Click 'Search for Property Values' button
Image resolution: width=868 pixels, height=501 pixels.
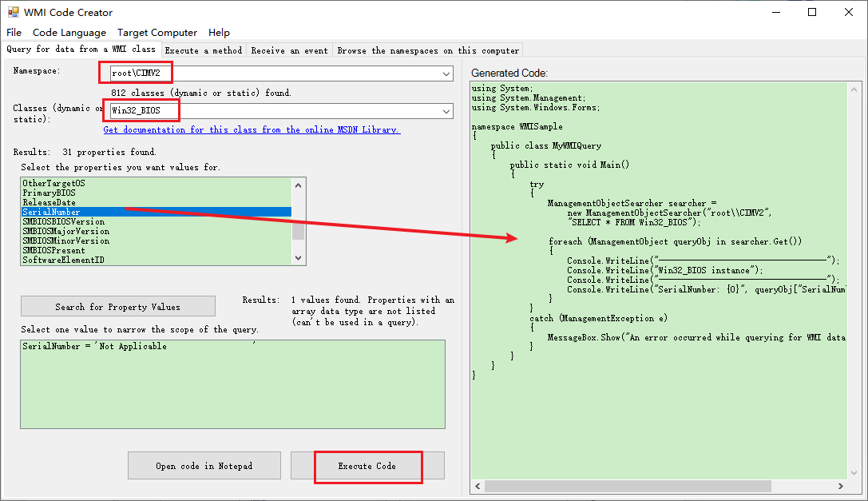[117, 306]
